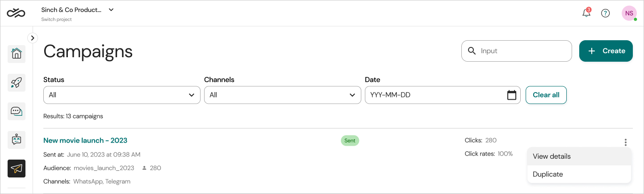Expand the Status filter dropdown
Viewport: 644px width, 194px height.
(121, 95)
